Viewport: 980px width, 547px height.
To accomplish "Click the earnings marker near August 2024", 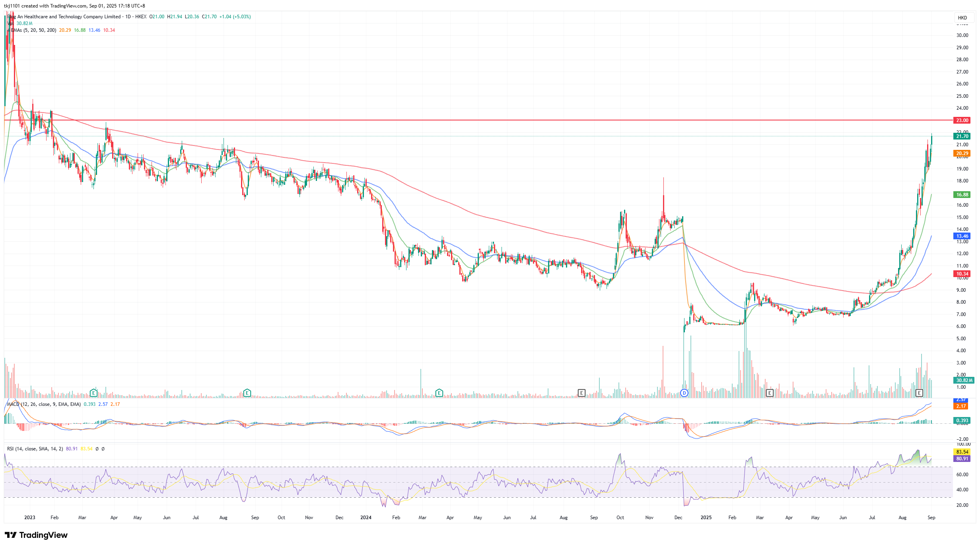I will (x=581, y=393).
